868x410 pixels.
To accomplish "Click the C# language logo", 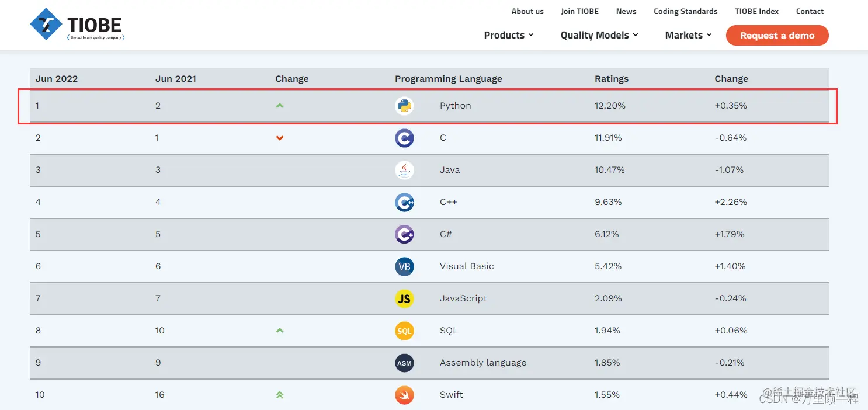I will pos(404,234).
